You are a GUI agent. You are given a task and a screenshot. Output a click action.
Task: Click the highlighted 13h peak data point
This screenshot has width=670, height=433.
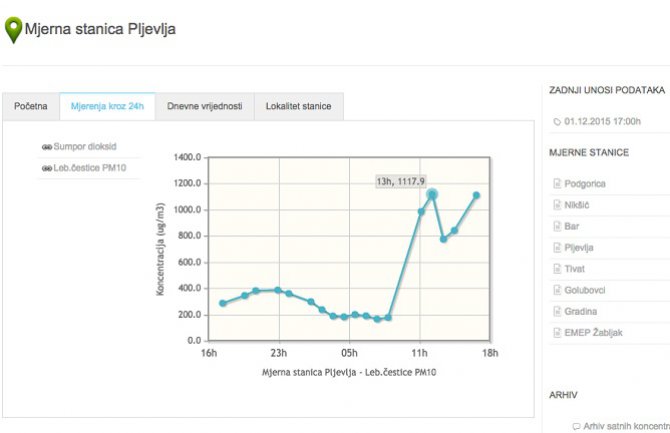432,194
